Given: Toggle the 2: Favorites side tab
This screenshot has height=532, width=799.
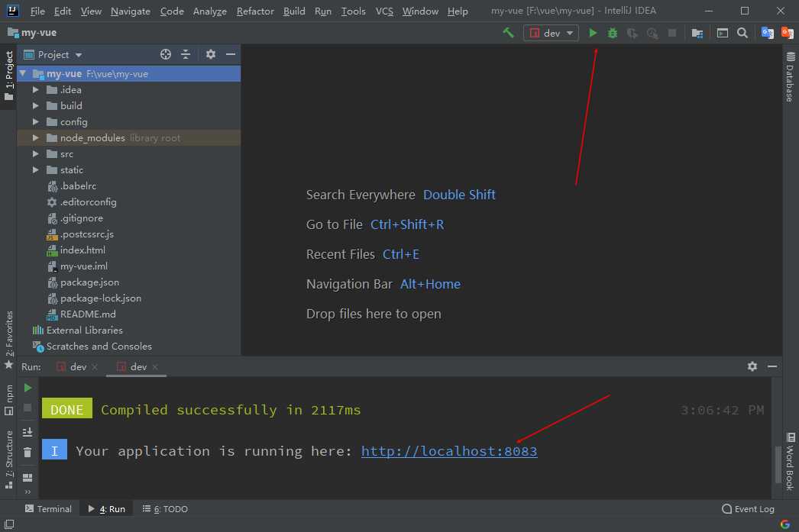Looking at the screenshot, I should pyautogui.click(x=8, y=340).
